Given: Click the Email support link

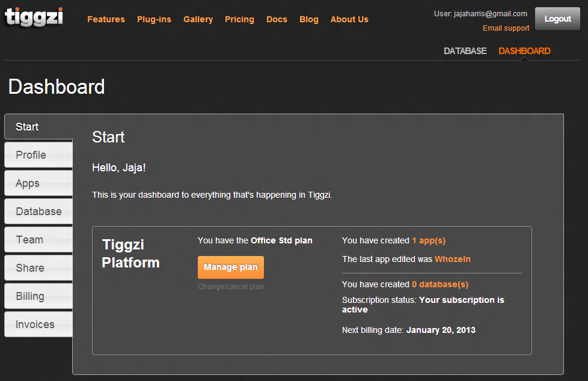Looking at the screenshot, I should (x=506, y=28).
